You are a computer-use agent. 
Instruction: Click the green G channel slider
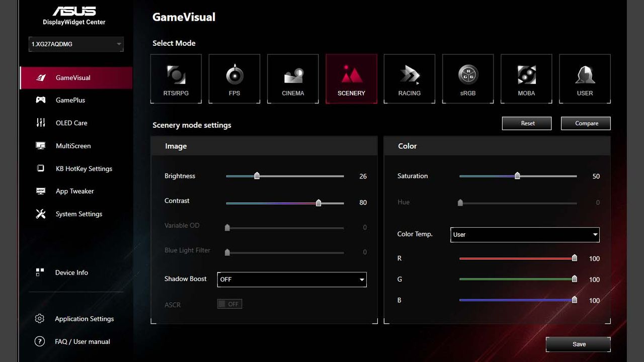coord(518,279)
